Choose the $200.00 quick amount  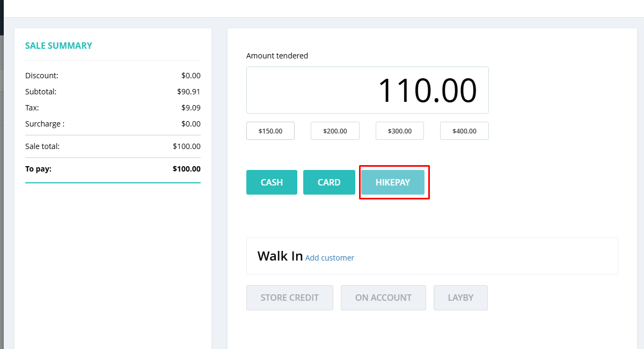(x=335, y=131)
